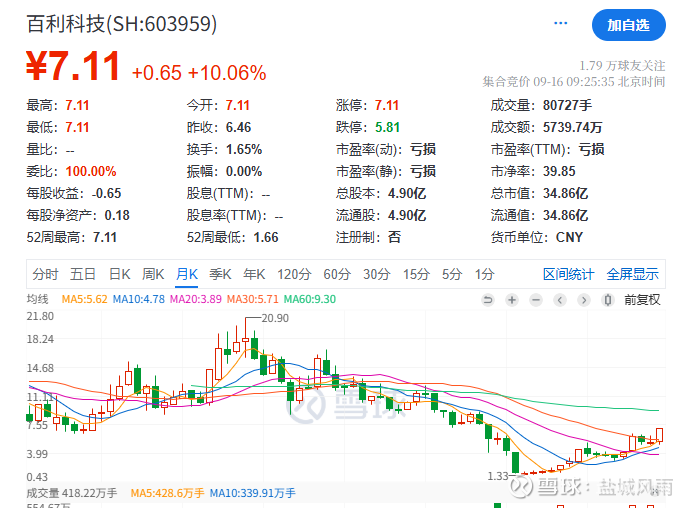The width and height of the screenshot is (693, 508).
Task: Open 全屏显示 fullscreen view
Action: [x=632, y=274]
